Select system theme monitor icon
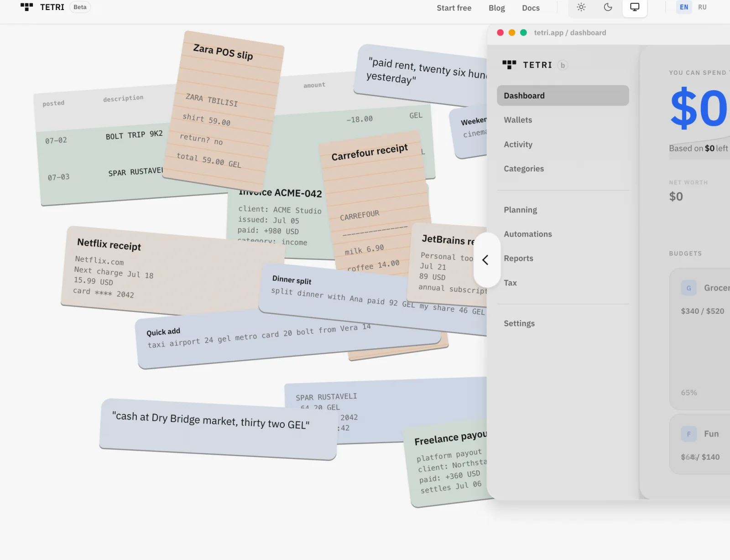 pos(635,7)
